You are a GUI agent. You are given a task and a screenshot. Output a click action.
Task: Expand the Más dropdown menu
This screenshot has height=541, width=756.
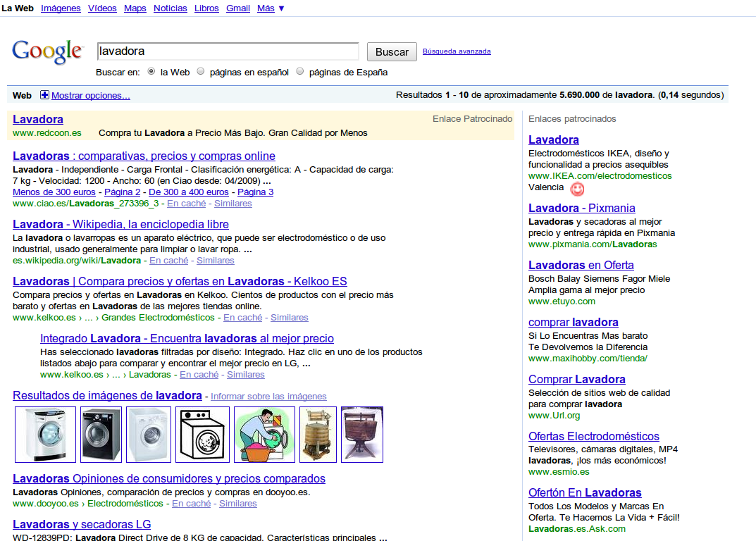coord(271,8)
